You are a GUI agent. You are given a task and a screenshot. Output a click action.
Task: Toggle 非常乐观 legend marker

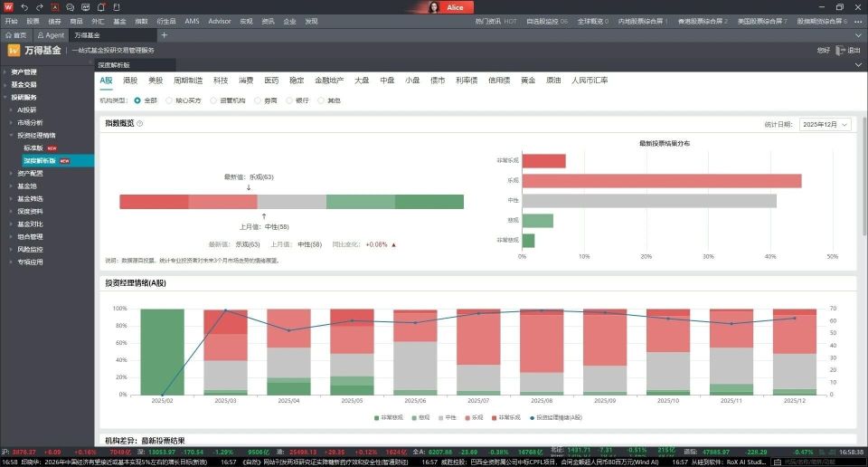[494, 418]
